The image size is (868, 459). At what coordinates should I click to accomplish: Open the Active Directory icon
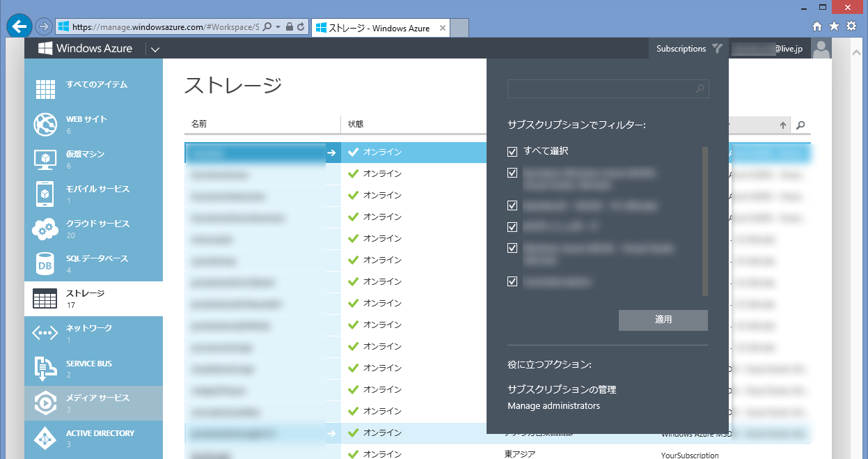click(45, 438)
